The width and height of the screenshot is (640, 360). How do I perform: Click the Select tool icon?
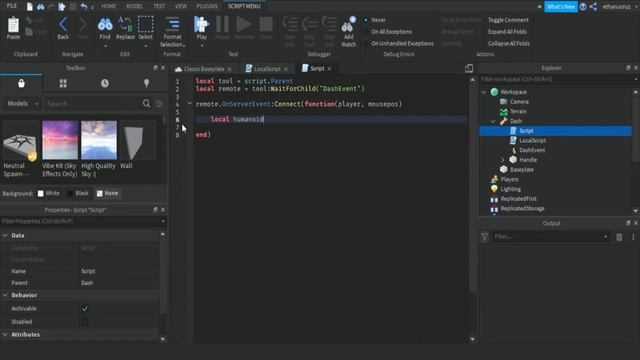point(145,24)
